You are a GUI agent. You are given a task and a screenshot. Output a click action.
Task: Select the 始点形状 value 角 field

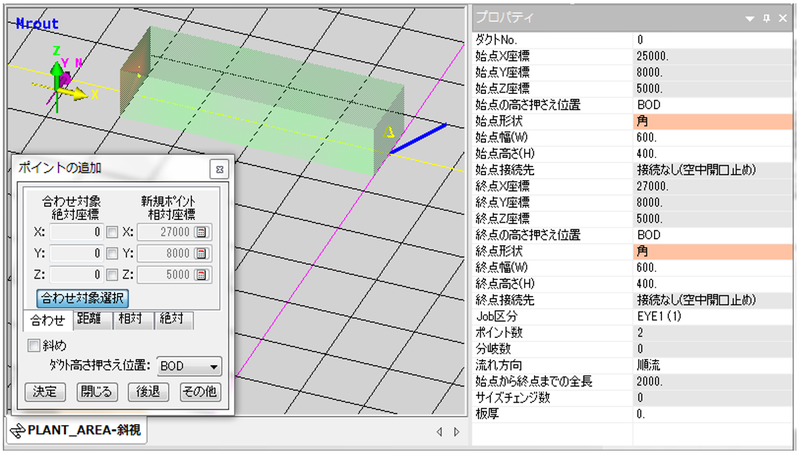(x=714, y=120)
